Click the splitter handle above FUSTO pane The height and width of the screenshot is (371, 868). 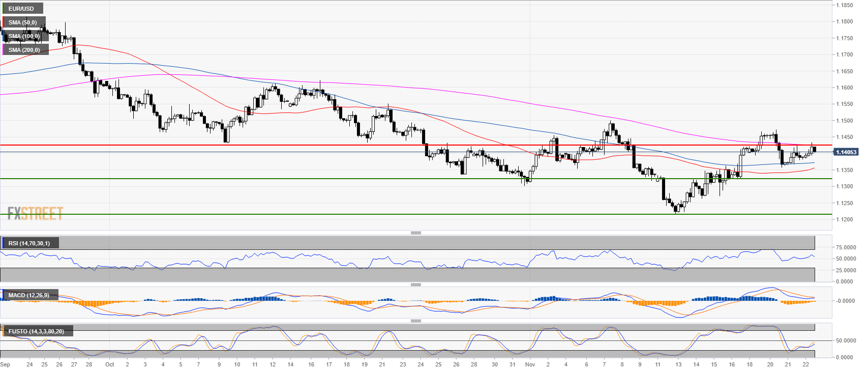[x=415, y=321]
